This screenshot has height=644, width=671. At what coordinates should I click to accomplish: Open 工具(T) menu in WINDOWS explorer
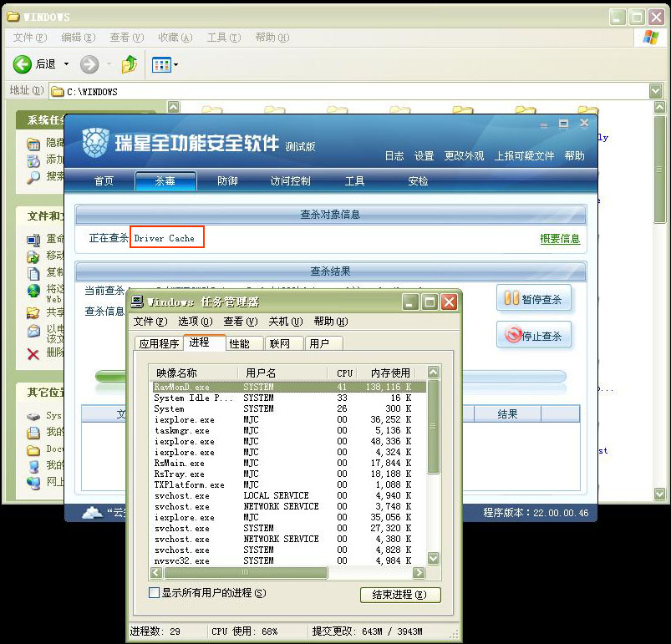pos(224,38)
